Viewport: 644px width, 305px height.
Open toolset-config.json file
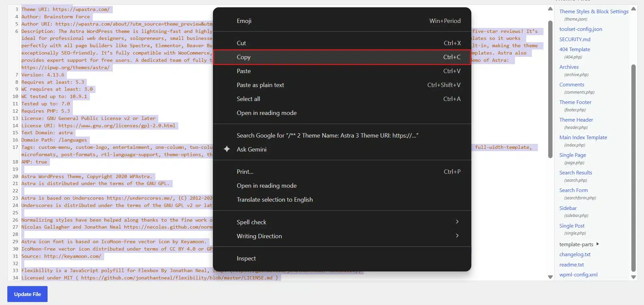[580, 29]
